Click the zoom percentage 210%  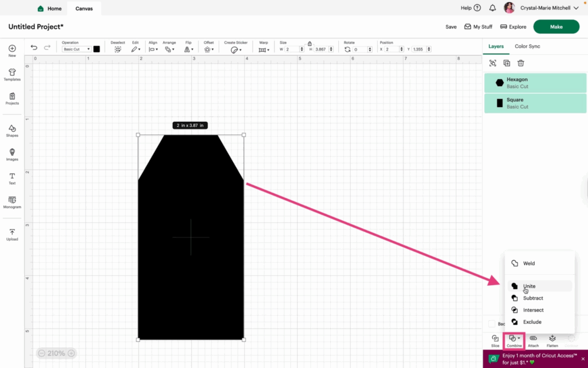[x=56, y=354]
